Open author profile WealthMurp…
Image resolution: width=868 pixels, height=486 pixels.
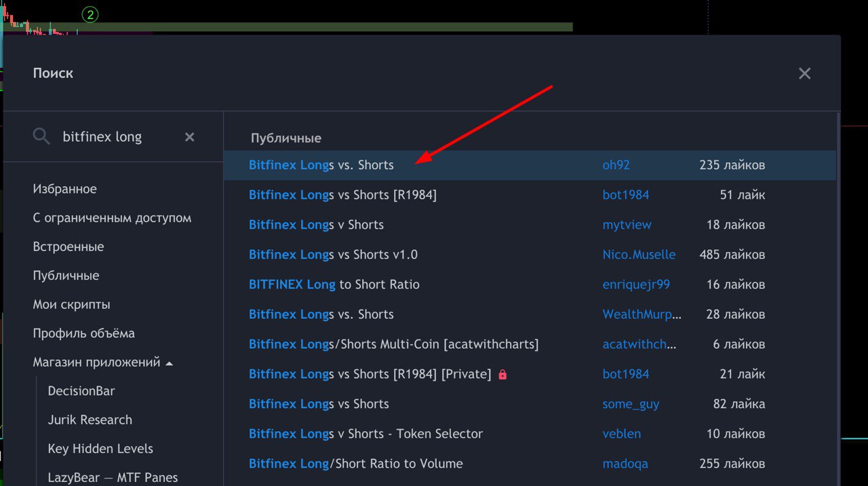click(x=642, y=314)
